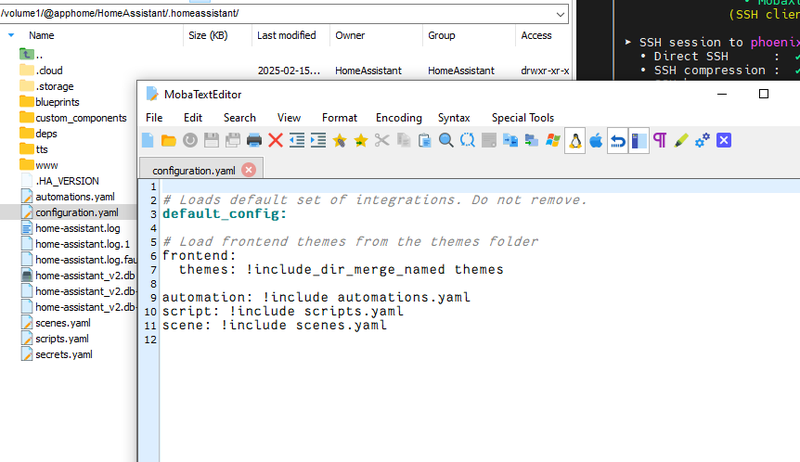Paste from clipboard icon
This screenshot has height=462, width=800.
424,140
